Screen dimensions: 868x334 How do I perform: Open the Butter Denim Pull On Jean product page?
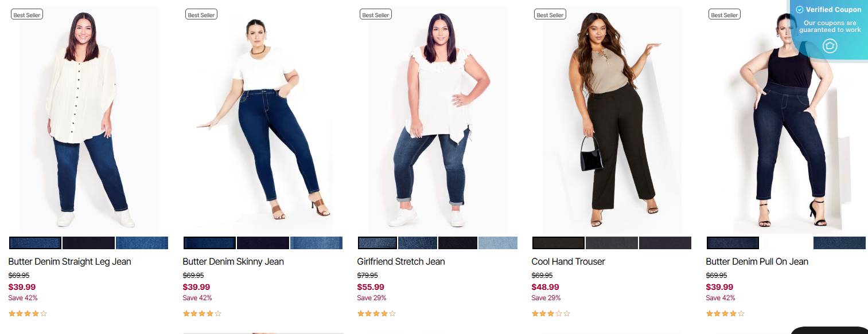tap(757, 261)
